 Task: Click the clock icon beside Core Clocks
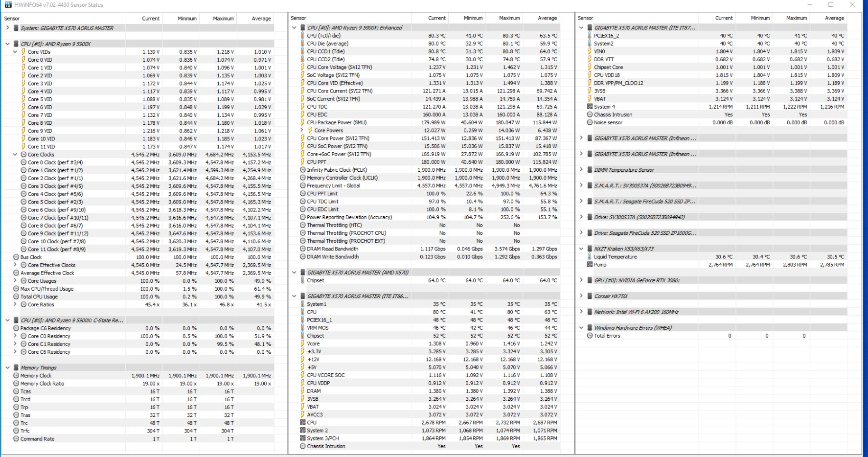click(x=23, y=155)
